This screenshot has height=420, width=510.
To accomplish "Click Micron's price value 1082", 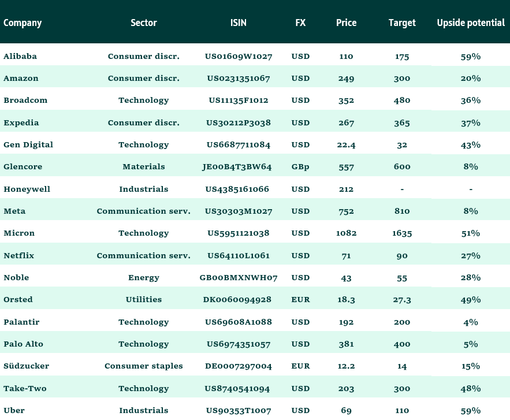I will coord(347,233).
